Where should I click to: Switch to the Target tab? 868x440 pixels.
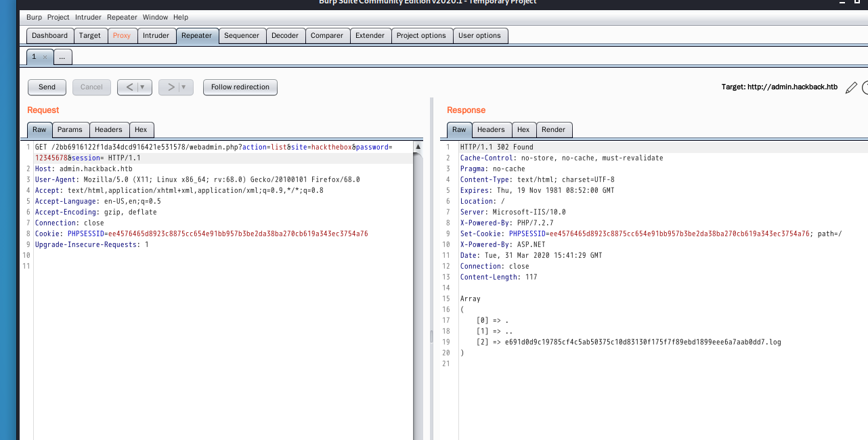[x=90, y=36]
